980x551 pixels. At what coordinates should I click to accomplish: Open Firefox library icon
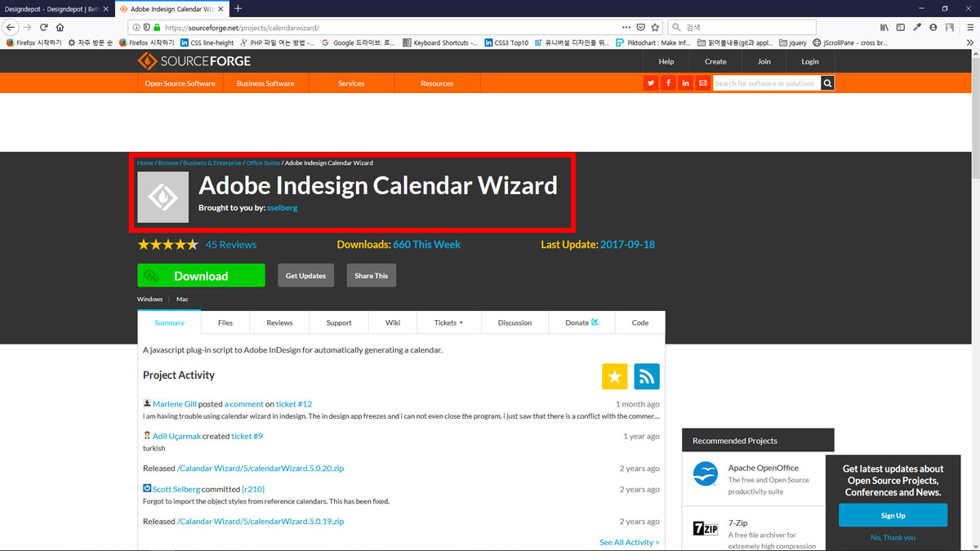point(884,27)
